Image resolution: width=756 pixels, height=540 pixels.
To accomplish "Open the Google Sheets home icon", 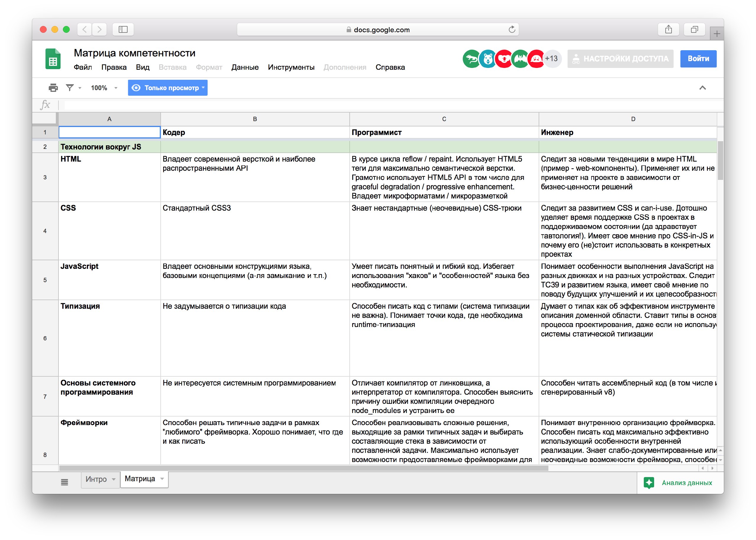I will (53, 59).
